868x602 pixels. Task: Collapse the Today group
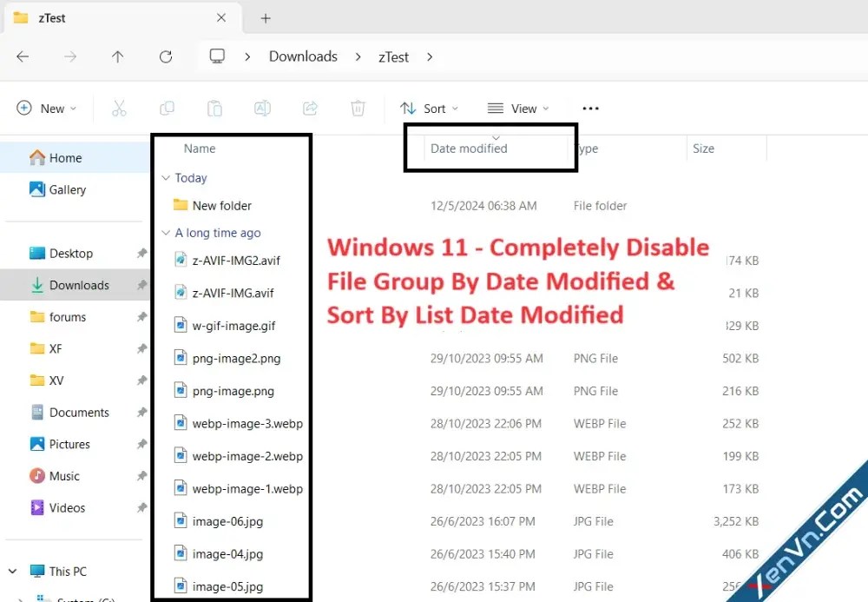(x=166, y=178)
